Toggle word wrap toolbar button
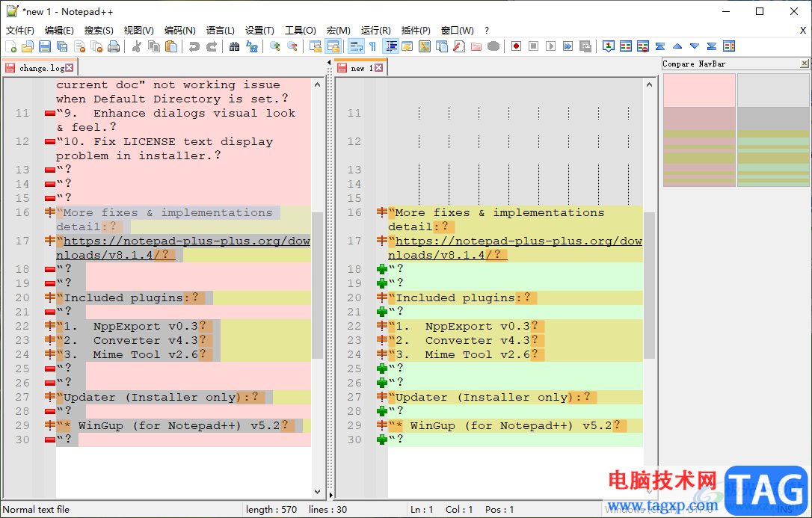The height and width of the screenshot is (518, 812). click(x=356, y=46)
